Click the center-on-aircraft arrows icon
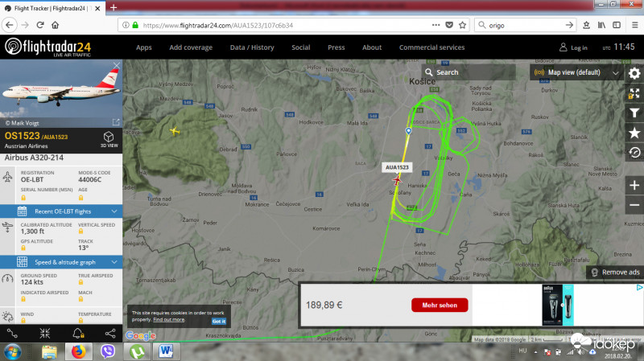Viewport: 644px width, 361px height. (x=45, y=334)
